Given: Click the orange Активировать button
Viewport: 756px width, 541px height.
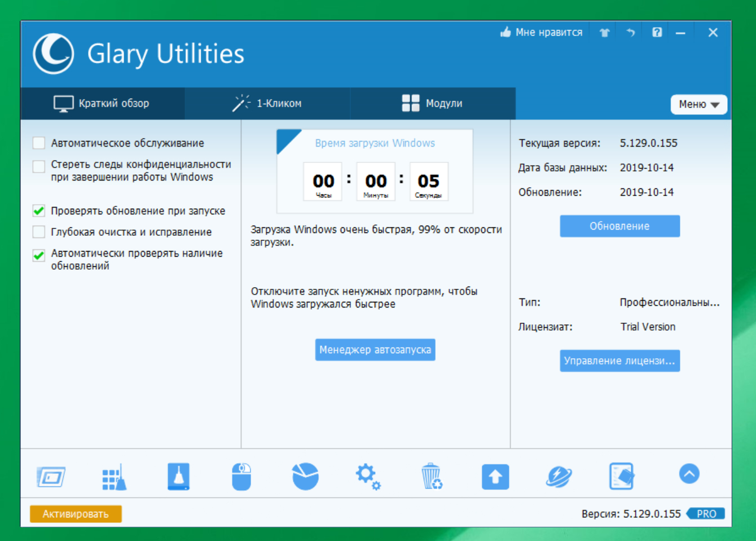Looking at the screenshot, I should click(x=76, y=514).
